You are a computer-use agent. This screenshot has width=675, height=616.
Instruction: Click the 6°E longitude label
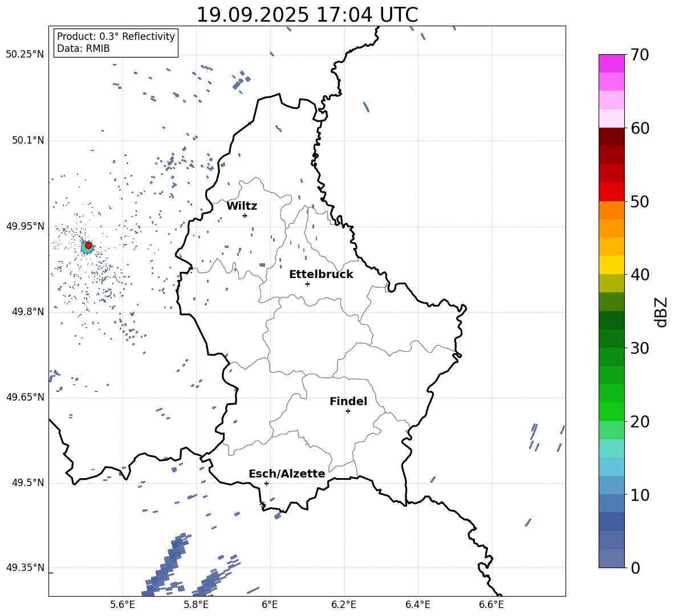[x=270, y=605]
